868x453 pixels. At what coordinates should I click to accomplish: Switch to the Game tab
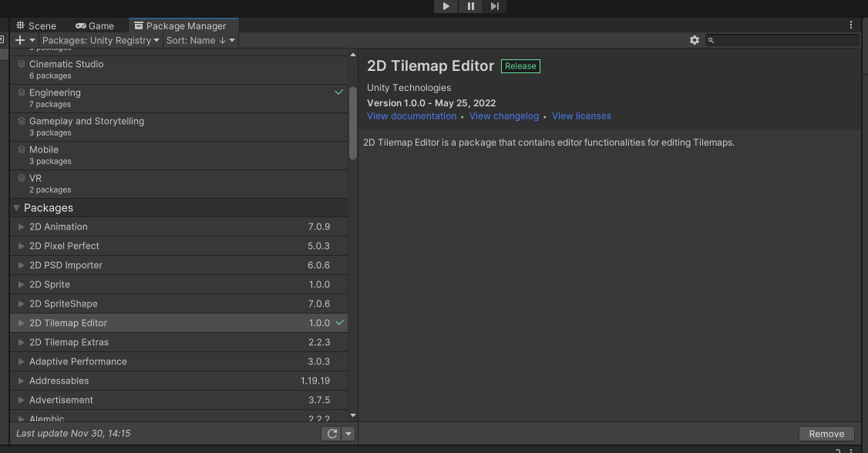95,25
